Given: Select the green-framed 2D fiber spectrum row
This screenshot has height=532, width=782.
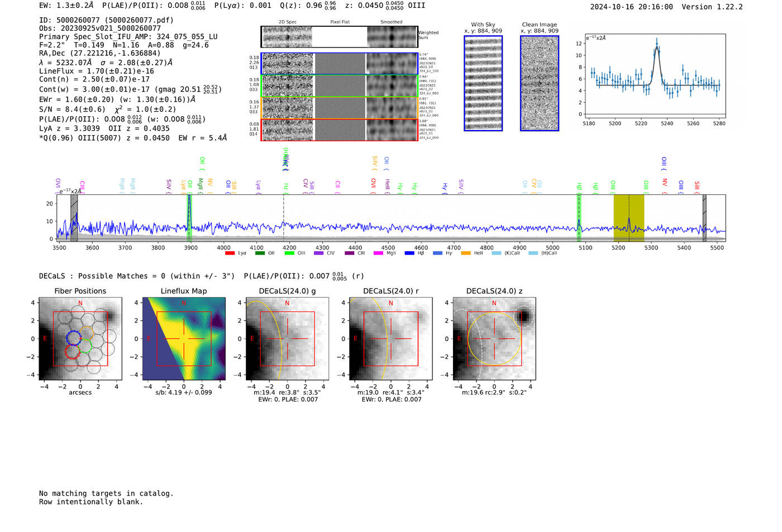Looking at the screenshot, I should 339,86.
